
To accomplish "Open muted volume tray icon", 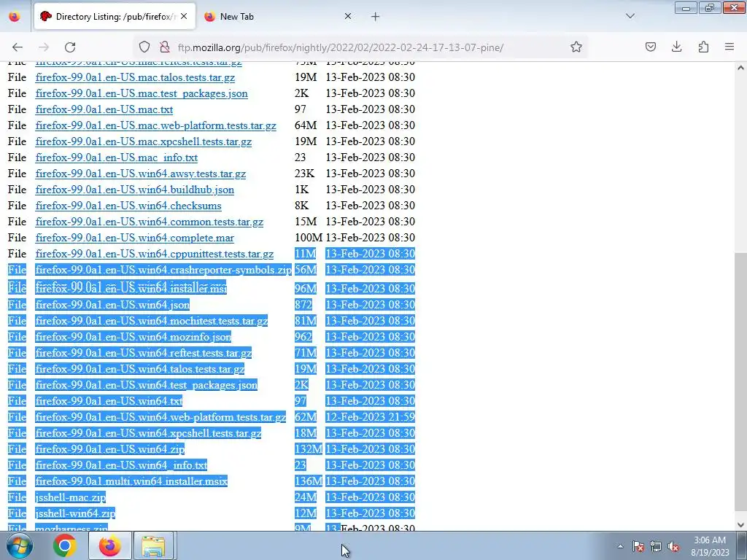I will tap(673, 546).
